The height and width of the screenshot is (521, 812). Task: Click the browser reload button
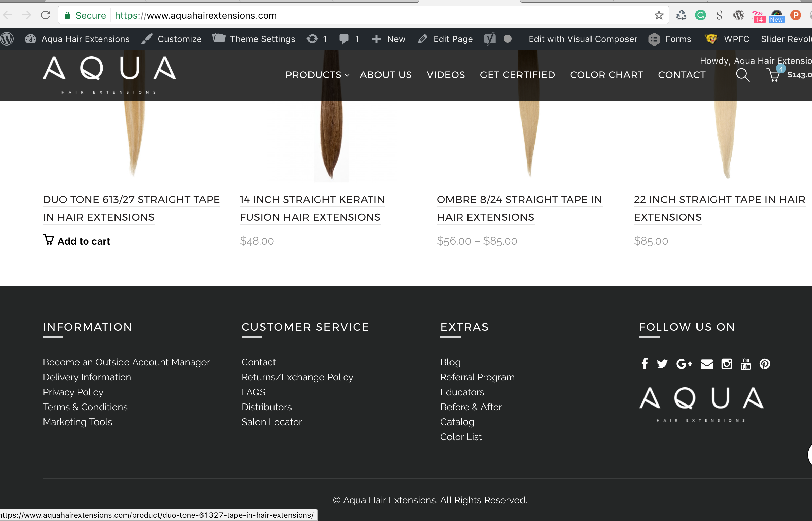point(46,15)
